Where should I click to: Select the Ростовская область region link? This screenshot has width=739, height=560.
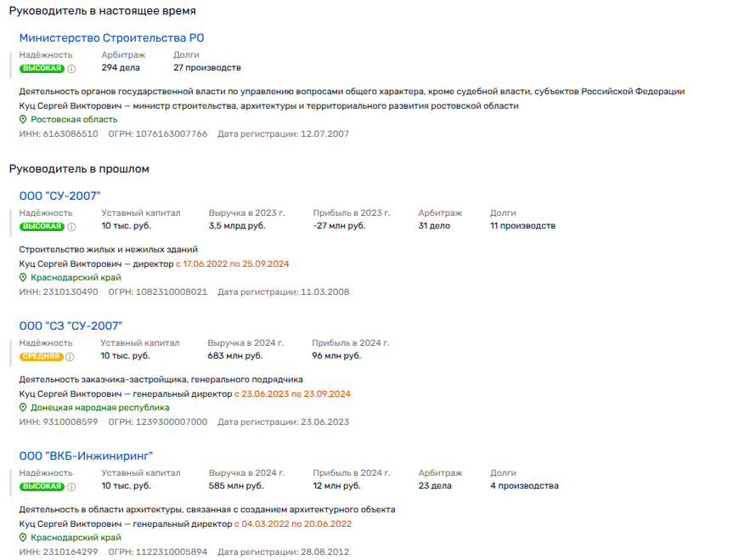(74, 120)
